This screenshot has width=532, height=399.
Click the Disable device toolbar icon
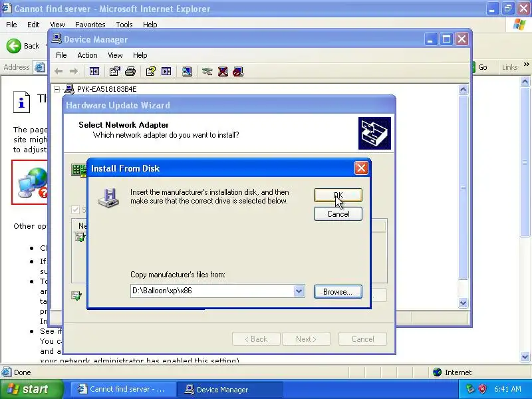tap(238, 71)
